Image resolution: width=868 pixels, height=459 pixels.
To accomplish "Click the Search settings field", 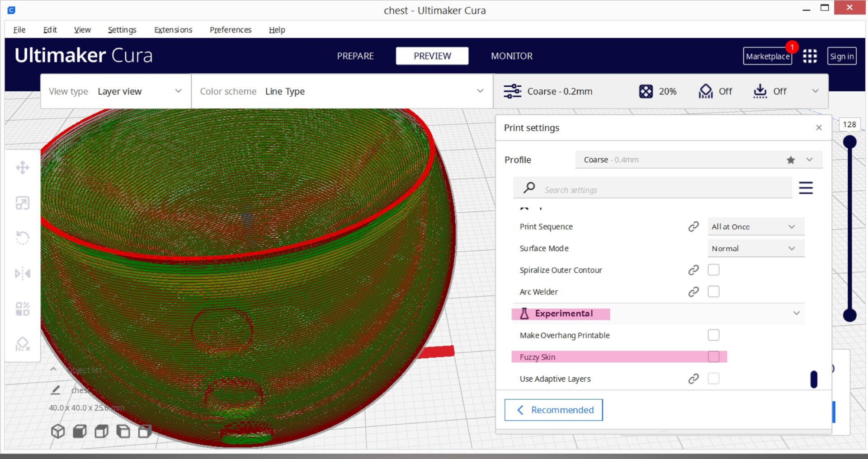I will click(652, 188).
